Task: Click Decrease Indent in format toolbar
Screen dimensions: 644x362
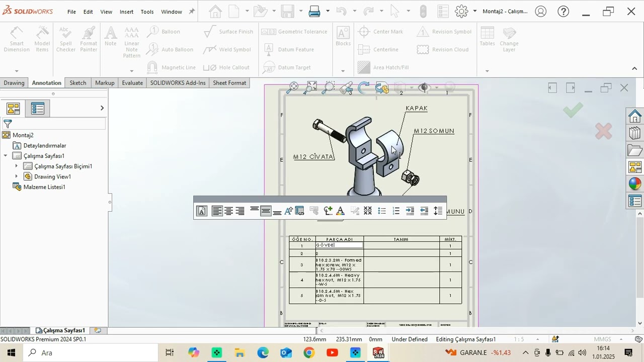Action: tap(424, 211)
